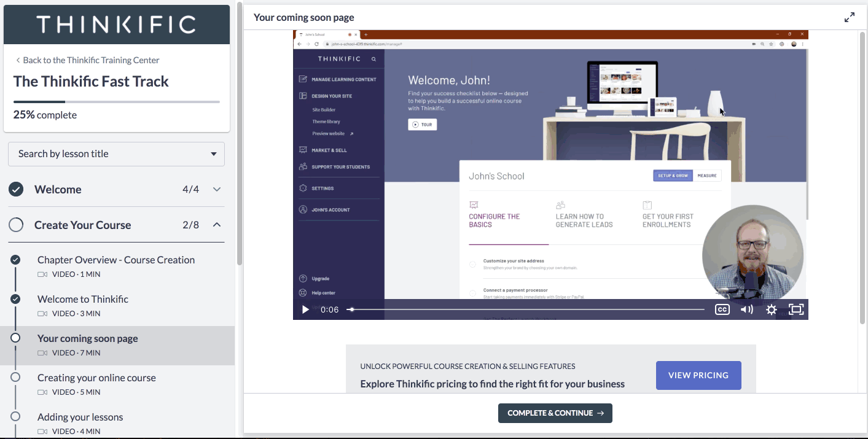Select Theme library in video sidebar
The image size is (868, 439).
click(x=326, y=122)
